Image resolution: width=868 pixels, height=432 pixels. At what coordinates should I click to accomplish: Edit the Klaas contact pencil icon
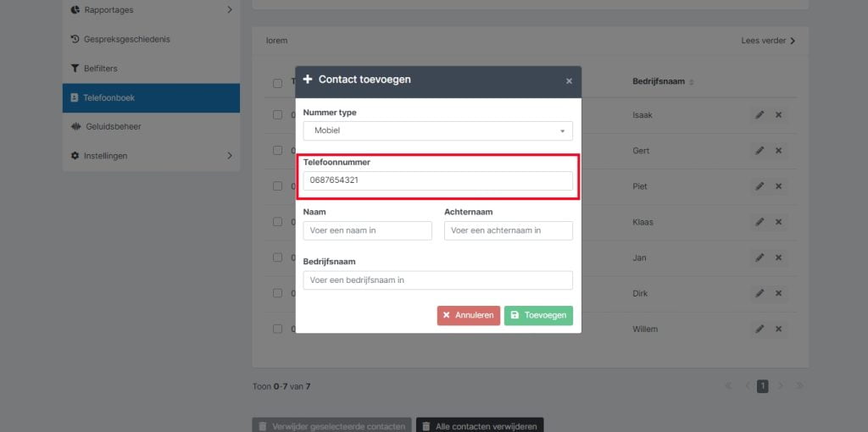click(x=759, y=222)
